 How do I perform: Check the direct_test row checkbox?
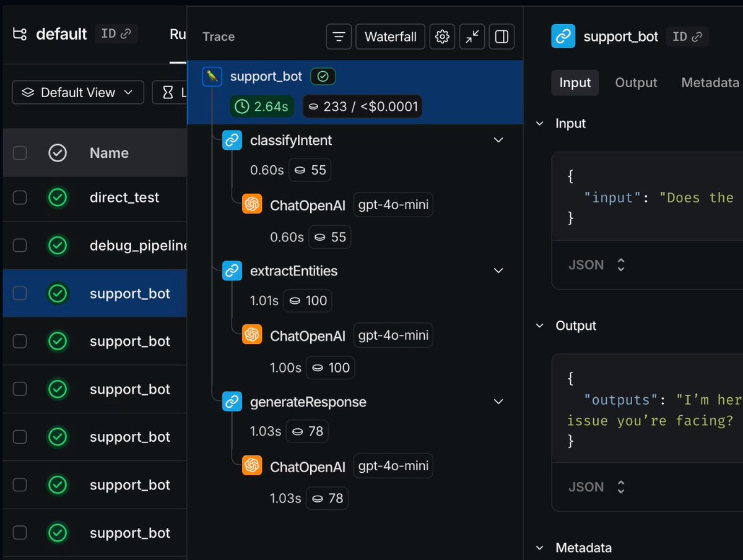tap(20, 197)
